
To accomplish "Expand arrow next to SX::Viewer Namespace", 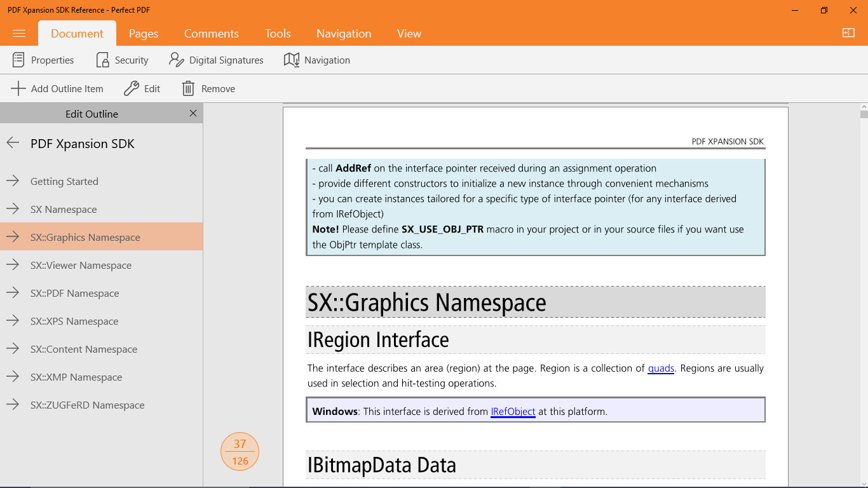I will (x=13, y=265).
